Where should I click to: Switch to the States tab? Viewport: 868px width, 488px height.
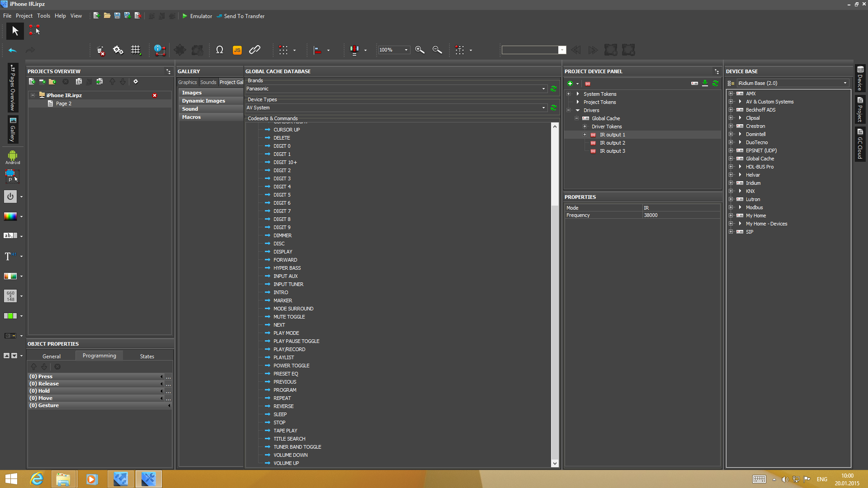point(147,357)
